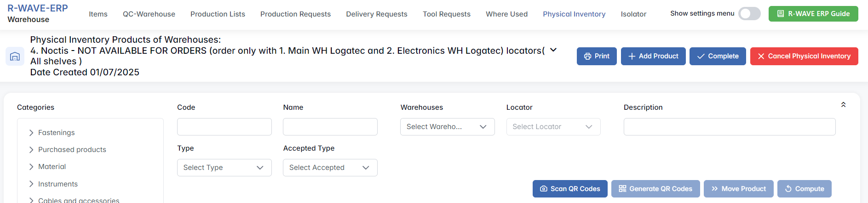Collapse the filter panel with double-chevron icon
The width and height of the screenshot is (868, 203).
click(x=843, y=105)
